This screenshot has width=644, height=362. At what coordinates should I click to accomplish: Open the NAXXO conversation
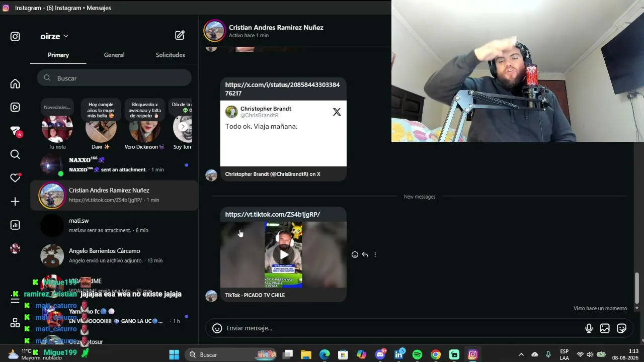(x=114, y=165)
